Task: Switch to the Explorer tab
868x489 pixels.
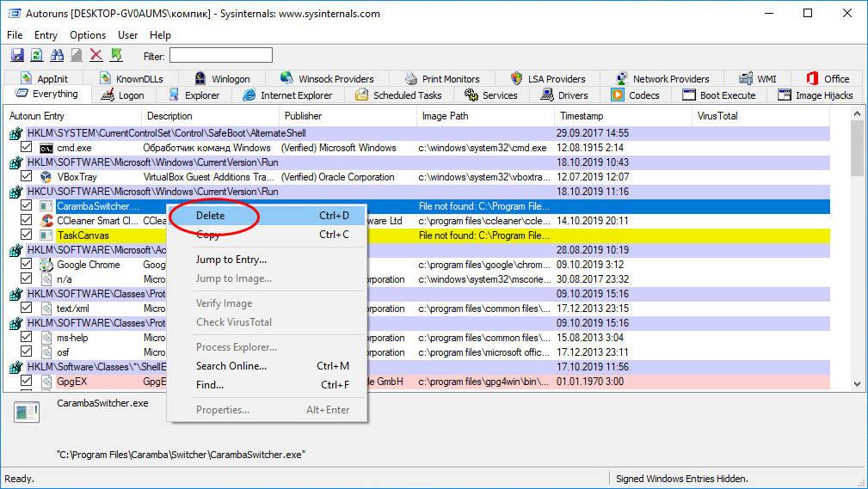Action: 194,95
